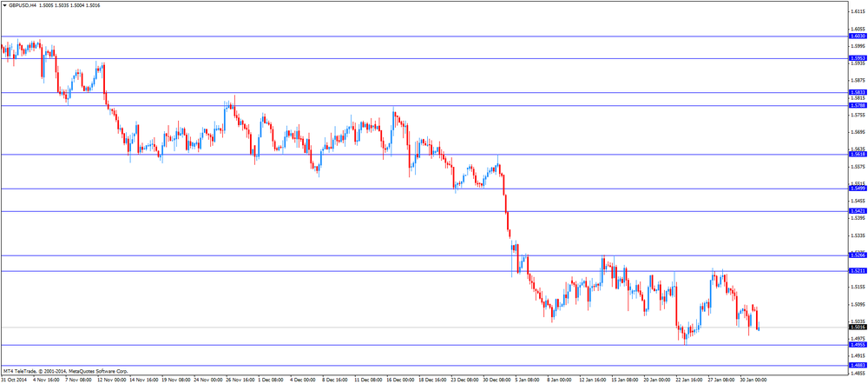Image resolution: width=868 pixels, height=384 pixels.
Task: Click the 22 Jan 16:00 time label
Action: pos(691,381)
